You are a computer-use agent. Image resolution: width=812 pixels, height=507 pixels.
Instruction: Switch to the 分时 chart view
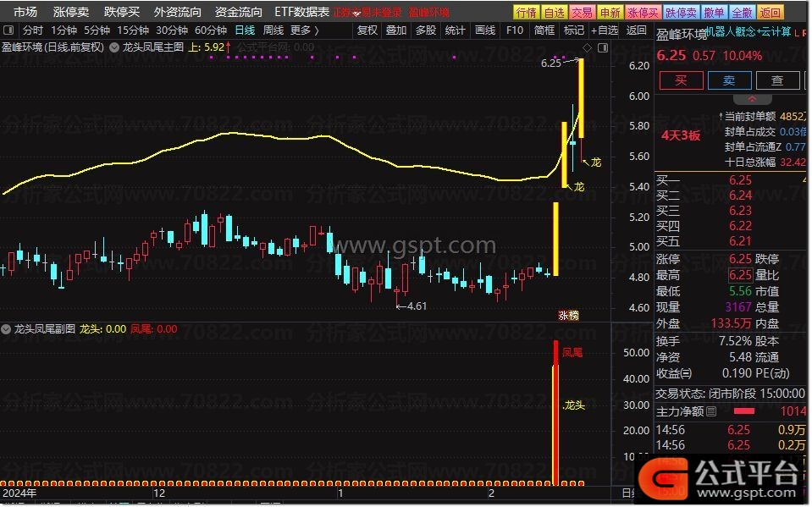pos(33,30)
